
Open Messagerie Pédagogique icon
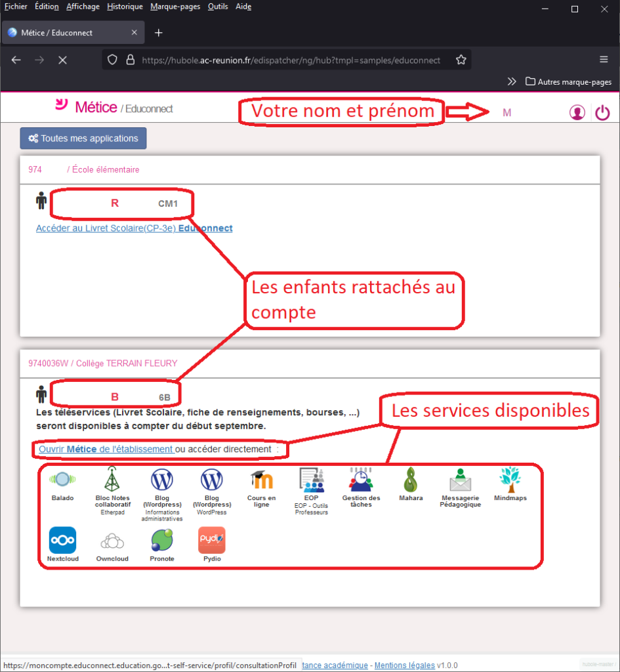click(x=460, y=480)
